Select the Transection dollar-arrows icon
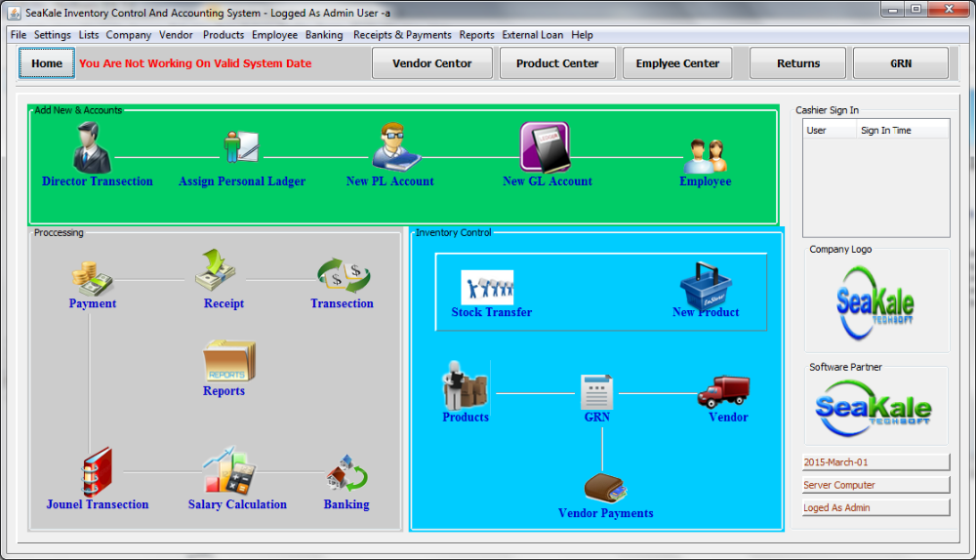976x560 pixels. (x=344, y=276)
